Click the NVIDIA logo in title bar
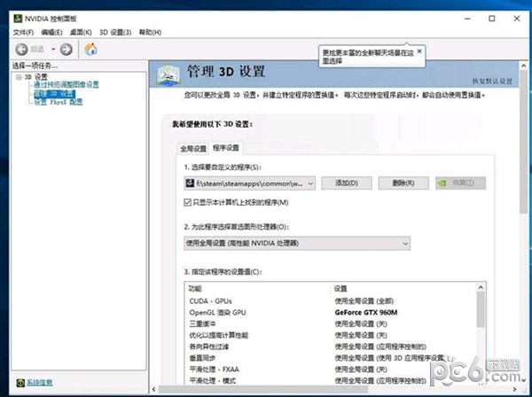Screen dimensions: 532x397 tap(18, 19)
